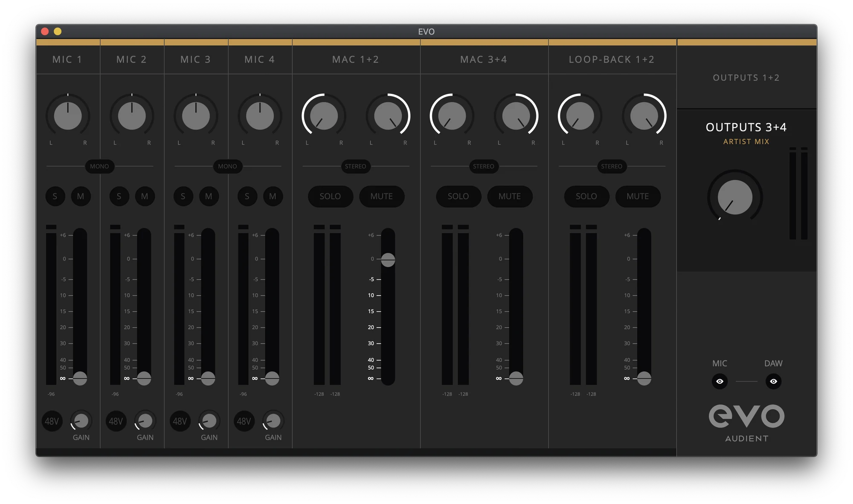
Task: Click the MIC 3 gain knob
Action: coord(209,421)
